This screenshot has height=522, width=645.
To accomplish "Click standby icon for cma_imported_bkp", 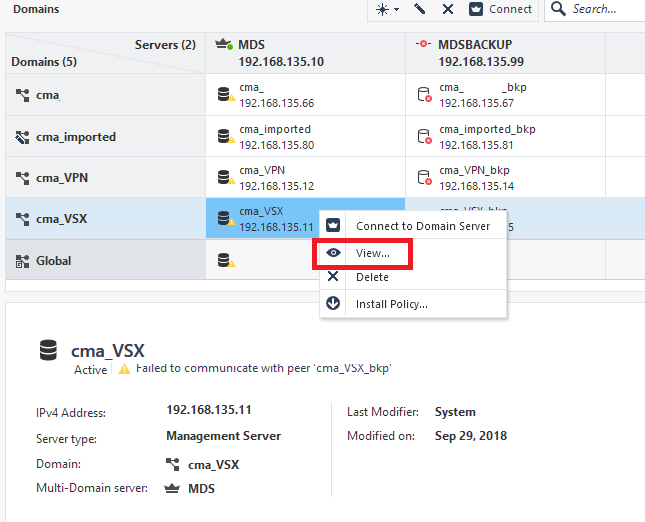I will [425, 137].
